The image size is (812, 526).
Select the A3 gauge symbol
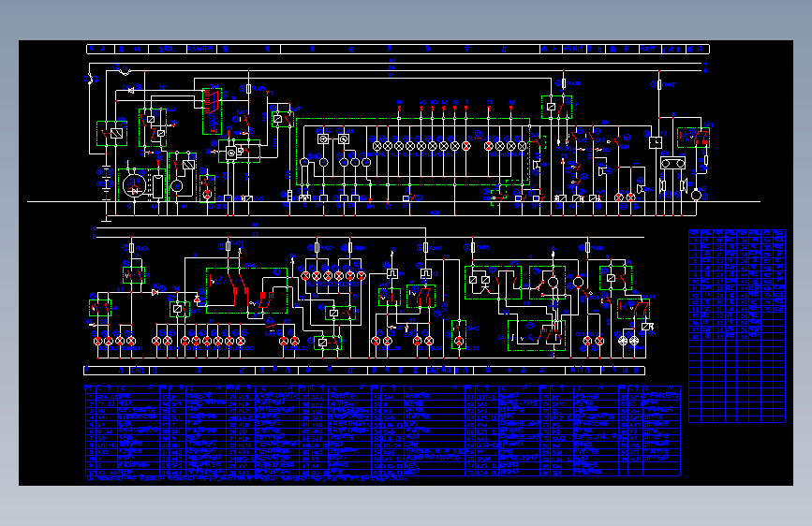(x=344, y=139)
